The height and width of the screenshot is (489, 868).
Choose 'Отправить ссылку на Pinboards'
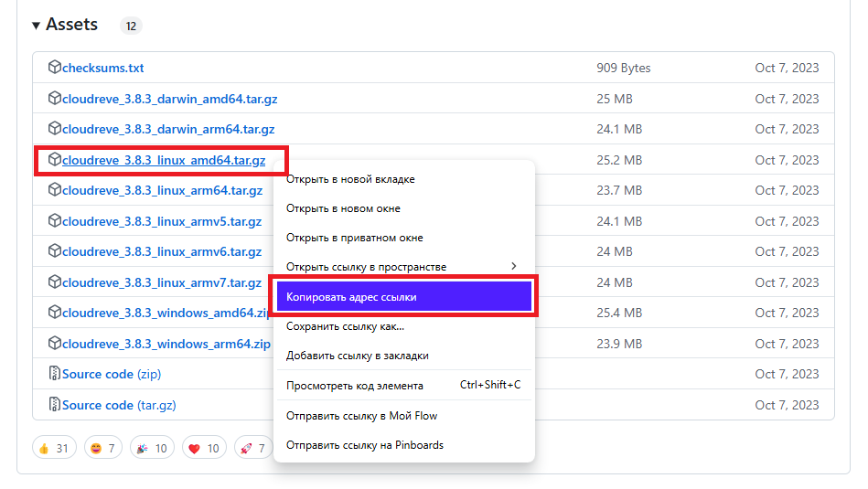pos(404,445)
